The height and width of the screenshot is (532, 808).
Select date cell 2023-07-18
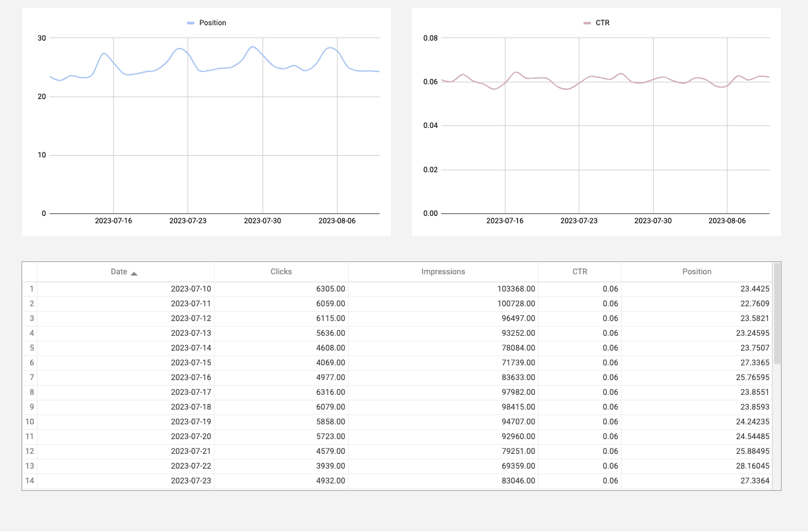pyautogui.click(x=191, y=407)
